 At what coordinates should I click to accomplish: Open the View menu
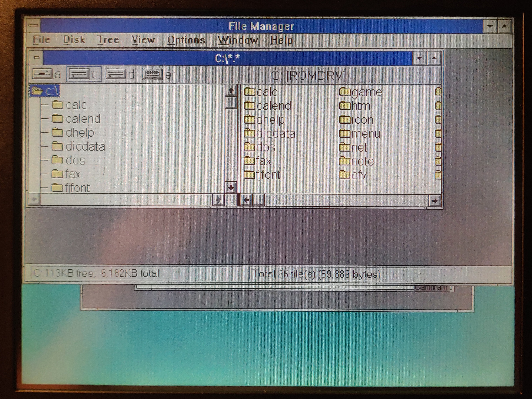143,40
